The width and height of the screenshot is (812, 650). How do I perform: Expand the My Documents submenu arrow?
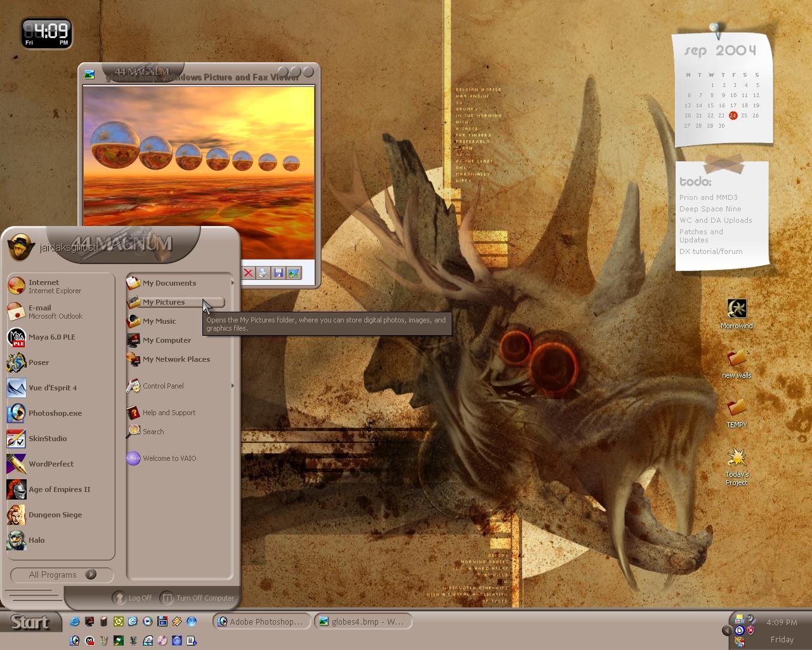coord(232,283)
